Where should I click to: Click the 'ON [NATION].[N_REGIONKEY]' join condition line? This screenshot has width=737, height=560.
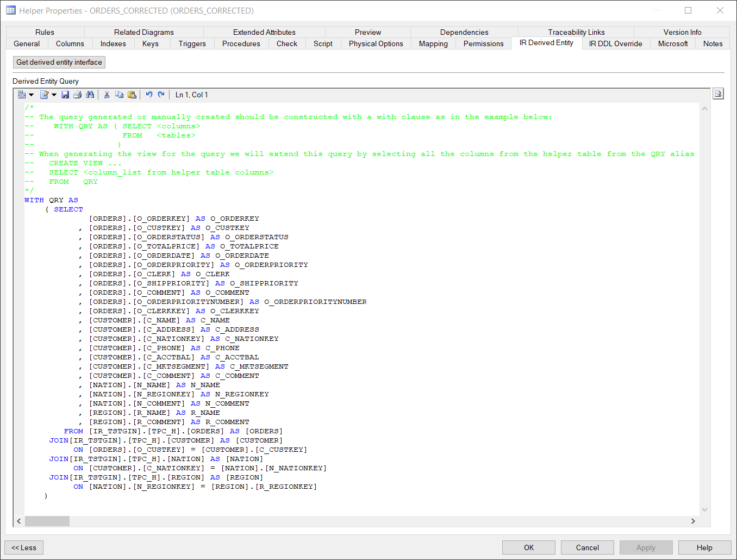pos(195,487)
